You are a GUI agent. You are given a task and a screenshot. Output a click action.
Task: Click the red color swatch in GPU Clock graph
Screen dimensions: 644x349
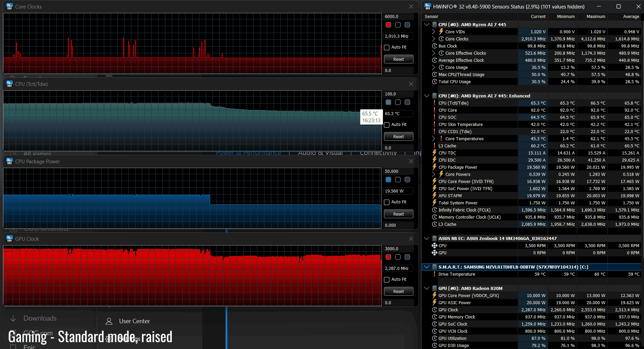pyautogui.click(x=388, y=257)
